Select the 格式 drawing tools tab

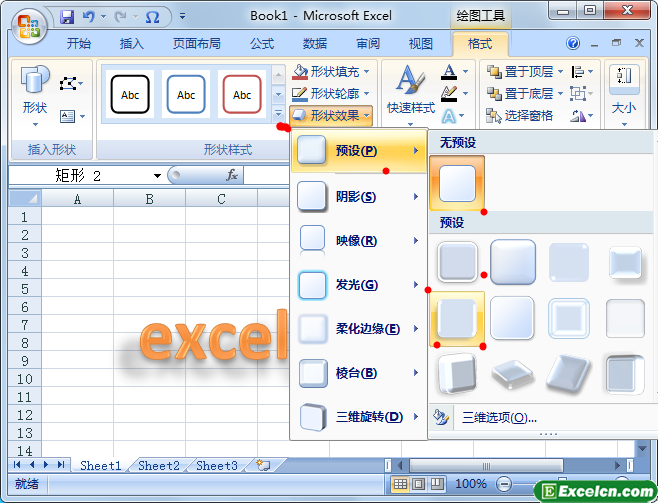point(480,43)
